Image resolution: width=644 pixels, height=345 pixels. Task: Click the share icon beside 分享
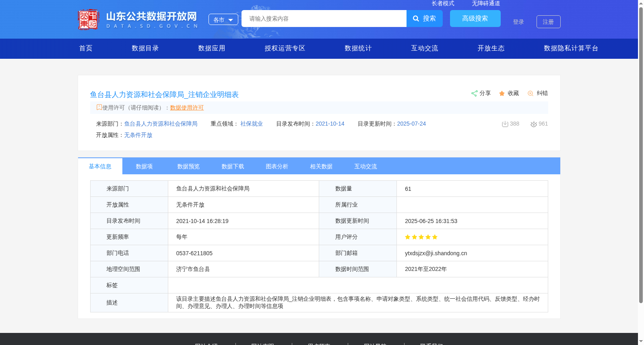coord(474,93)
